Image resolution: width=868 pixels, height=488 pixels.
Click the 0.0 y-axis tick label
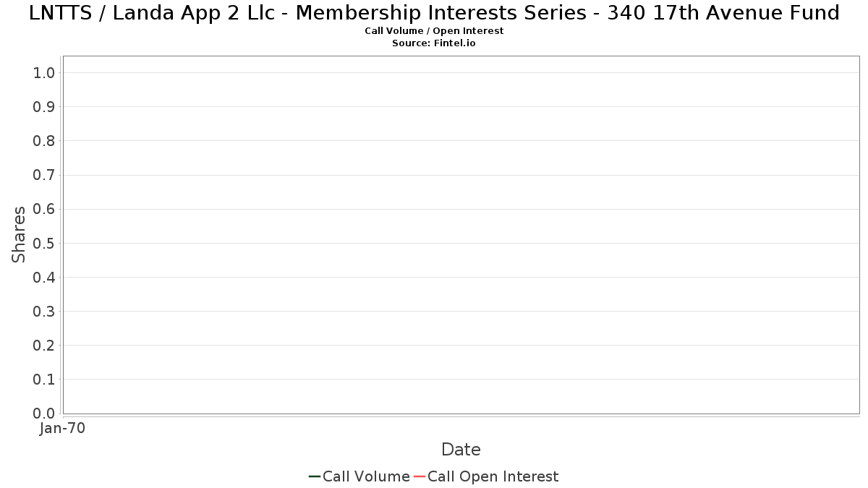[x=44, y=414]
